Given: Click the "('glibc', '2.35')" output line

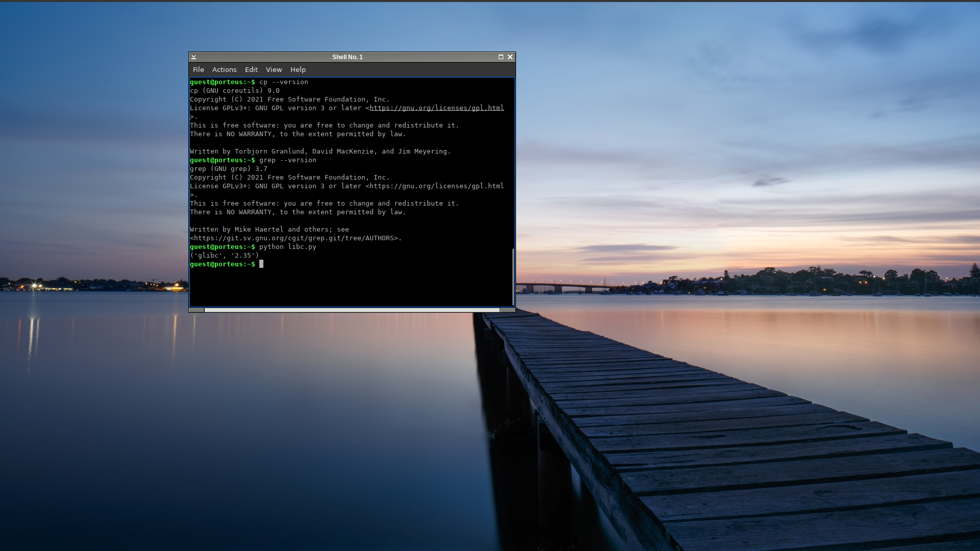Looking at the screenshot, I should pos(225,256).
